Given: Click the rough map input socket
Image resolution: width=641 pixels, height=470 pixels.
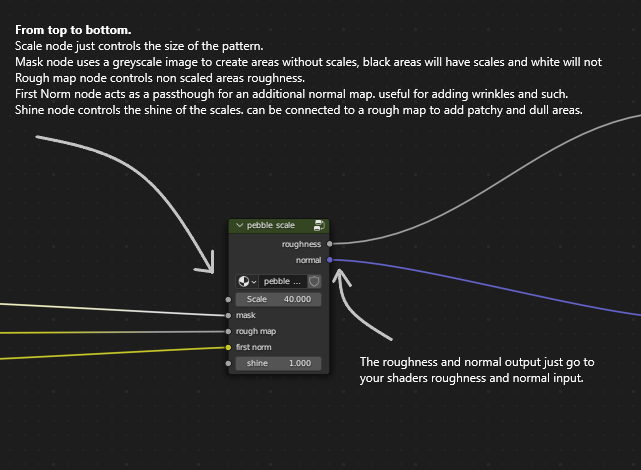Looking at the screenshot, I should pos(229,331).
